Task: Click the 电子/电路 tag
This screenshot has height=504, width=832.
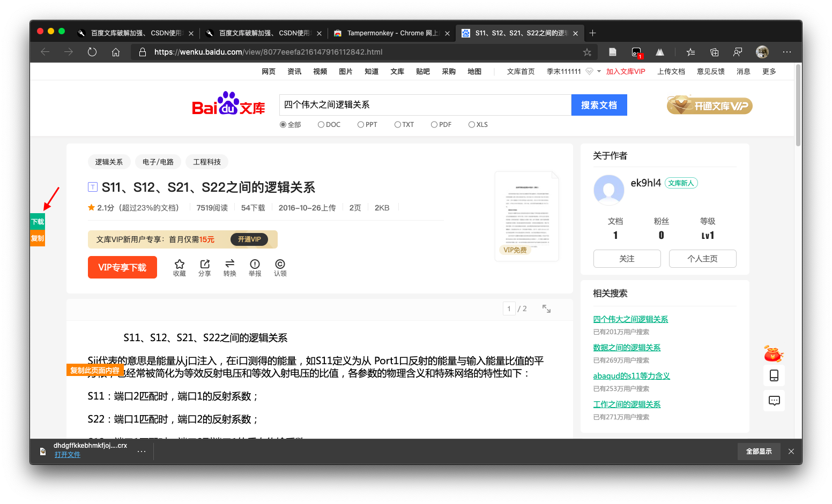Action: (158, 162)
